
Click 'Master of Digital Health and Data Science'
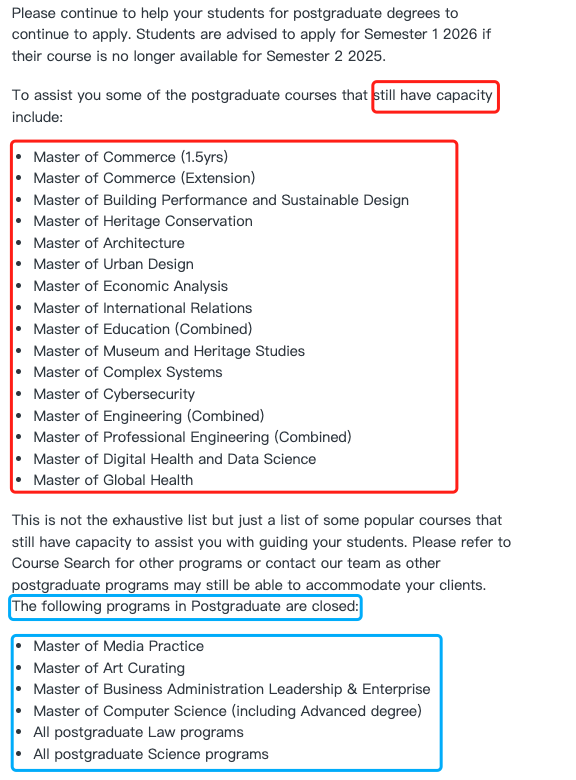click(175, 459)
